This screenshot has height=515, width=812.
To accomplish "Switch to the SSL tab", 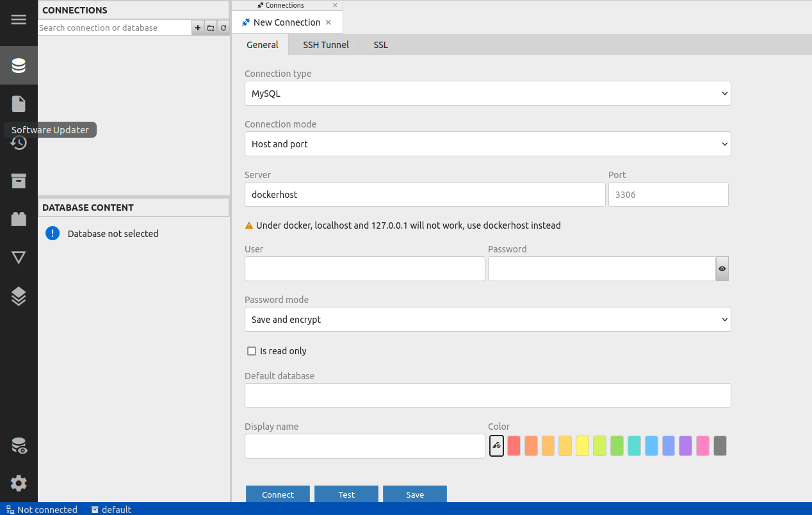I will click(x=381, y=45).
